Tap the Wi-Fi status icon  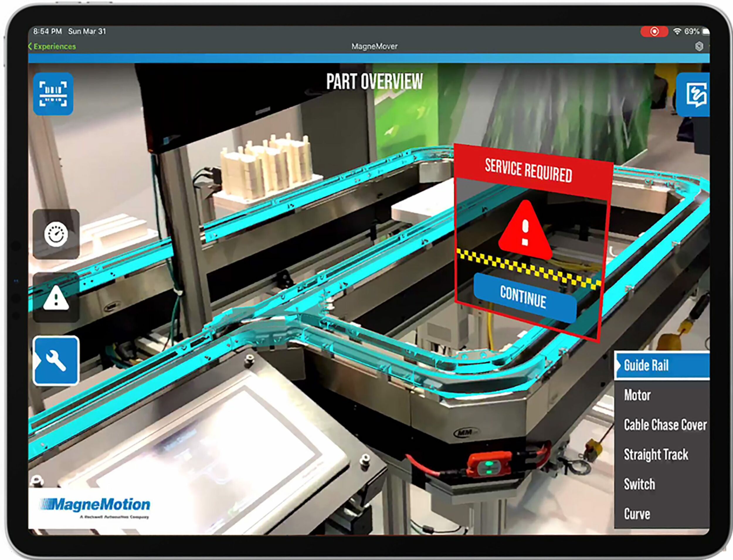coord(677,31)
